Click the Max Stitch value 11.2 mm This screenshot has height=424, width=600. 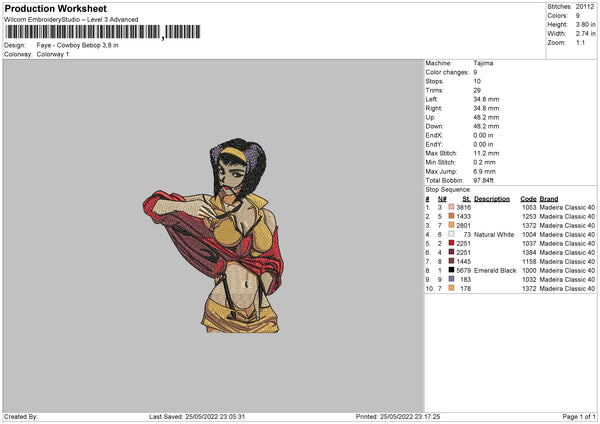(486, 153)
